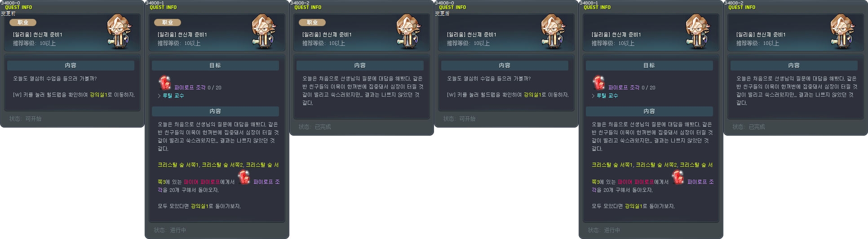Click the 状态: 可开始 text in the 变更后 panel
The height and width of the screenshot is (239, 868).
click(x=459, y=119)
